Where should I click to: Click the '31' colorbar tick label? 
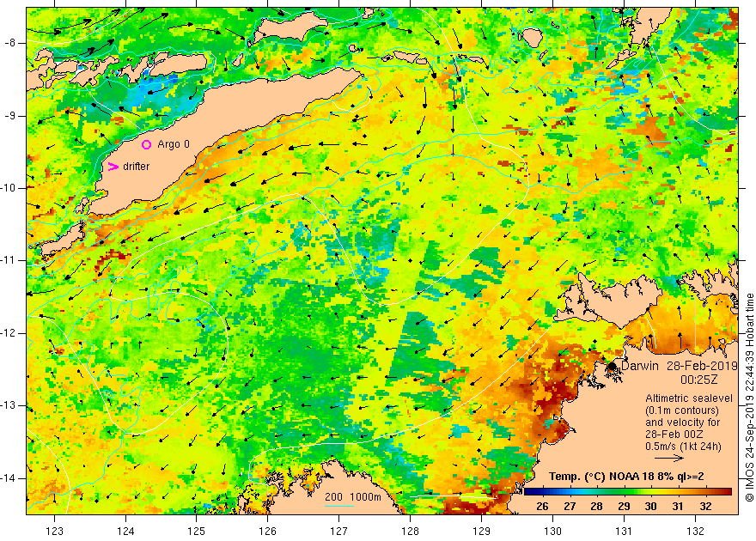coord(678,507)
